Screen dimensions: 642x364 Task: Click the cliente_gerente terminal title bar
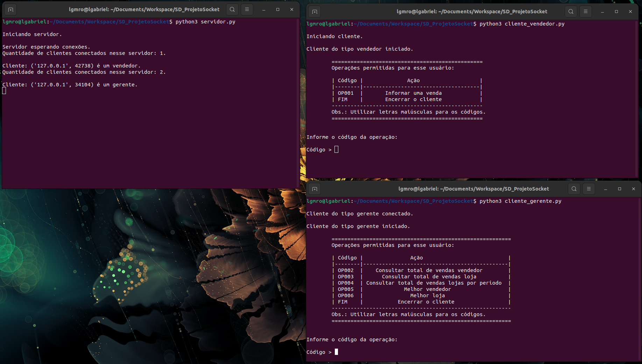click(474, 189)
